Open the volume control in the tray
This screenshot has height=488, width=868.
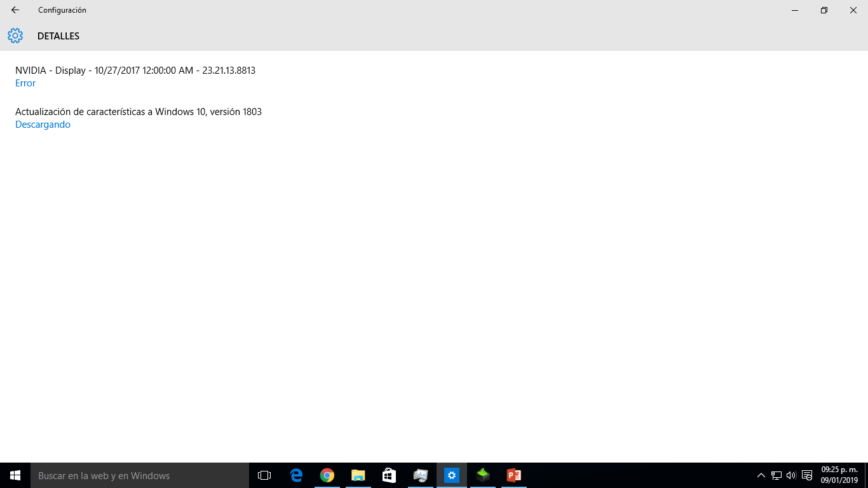[791, 475]
